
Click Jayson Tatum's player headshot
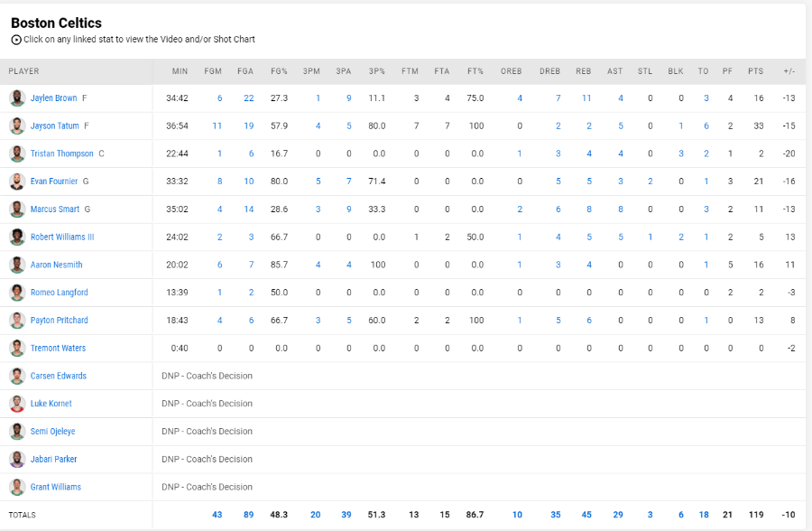coord(17,126)
